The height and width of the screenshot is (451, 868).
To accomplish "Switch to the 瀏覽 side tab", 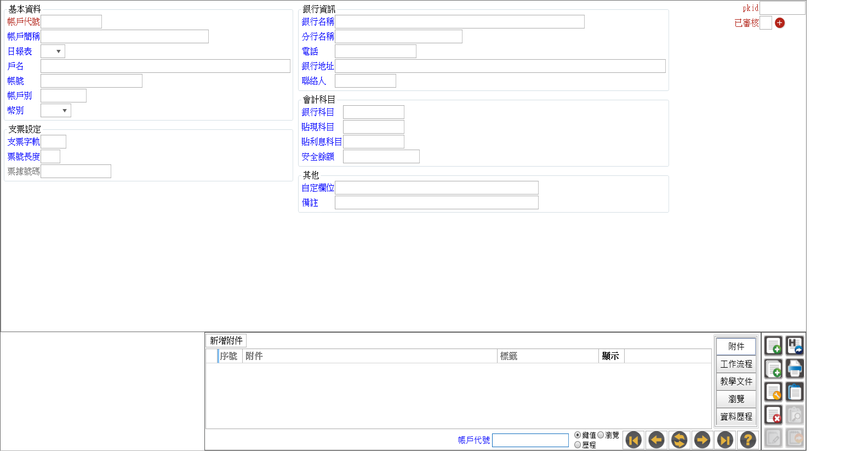I will (736, 399).
